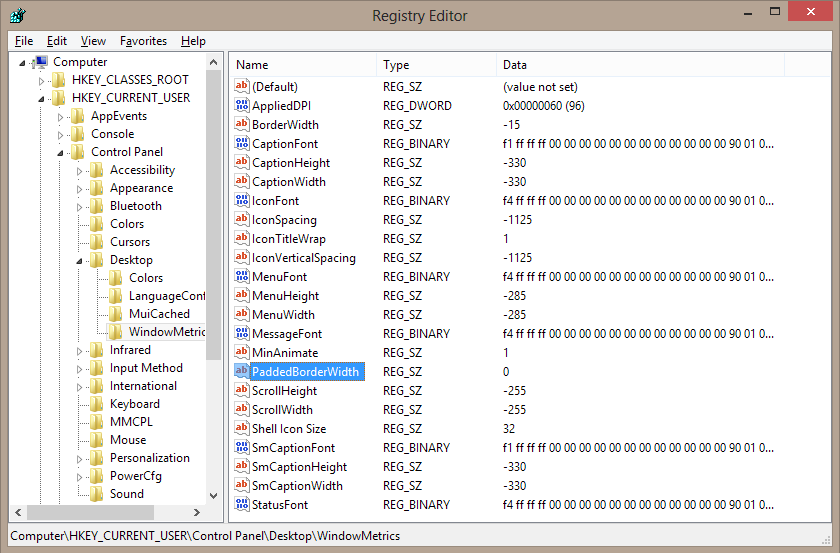Click the binary icon beside MenuFont
840x553 pixels.
[x=242, y=276]
